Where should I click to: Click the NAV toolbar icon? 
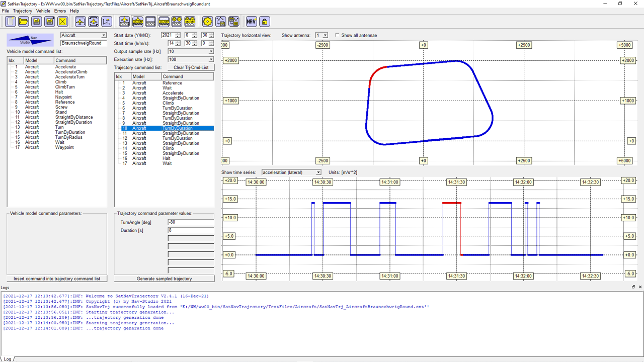[x=251, y=21]
